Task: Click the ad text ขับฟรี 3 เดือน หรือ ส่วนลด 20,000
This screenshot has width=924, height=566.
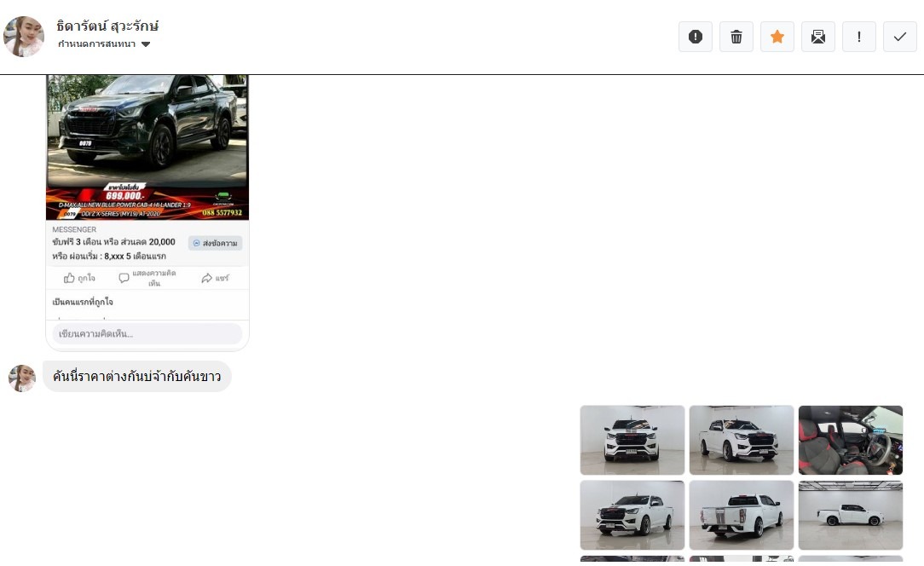Action: (113, 242)
